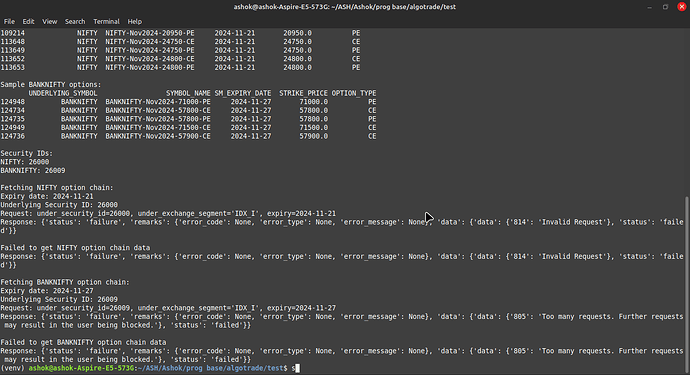The height and width of the screenshot is (375, 690).
Task: Click the shell prompt cursor
Action: 297,368
